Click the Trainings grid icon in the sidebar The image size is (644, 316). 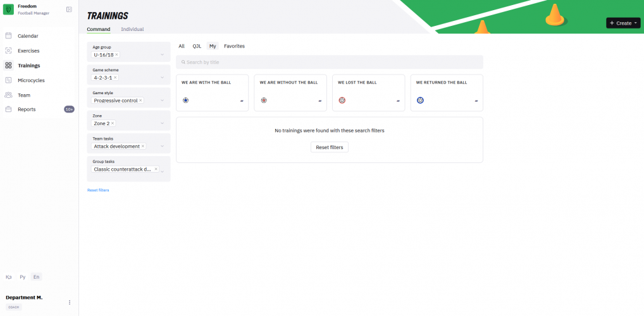tap(8, 65)
